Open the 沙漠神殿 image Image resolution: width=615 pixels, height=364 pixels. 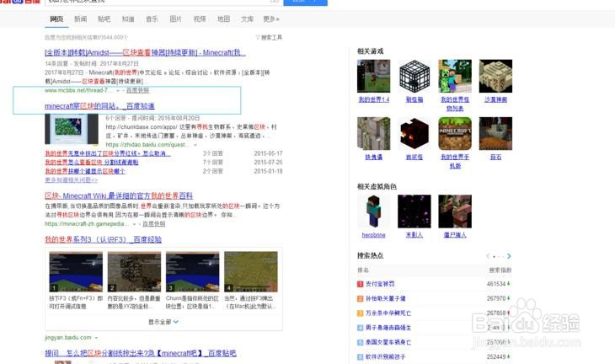click(x=495, y=76)
